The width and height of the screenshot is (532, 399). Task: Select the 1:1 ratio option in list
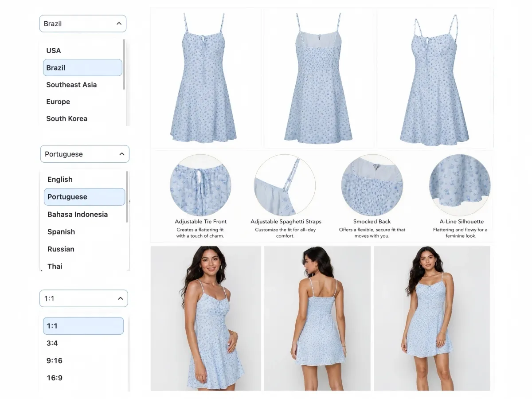coord(83,326)
